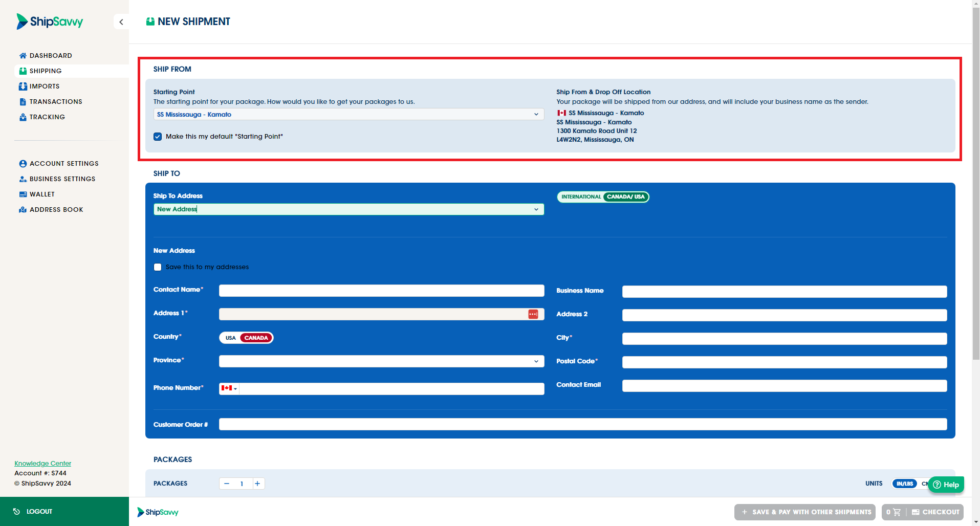980x526 pixels.
Task: Click the ShipSavvy logo in sidebar
Action: (x=50, y=21)
